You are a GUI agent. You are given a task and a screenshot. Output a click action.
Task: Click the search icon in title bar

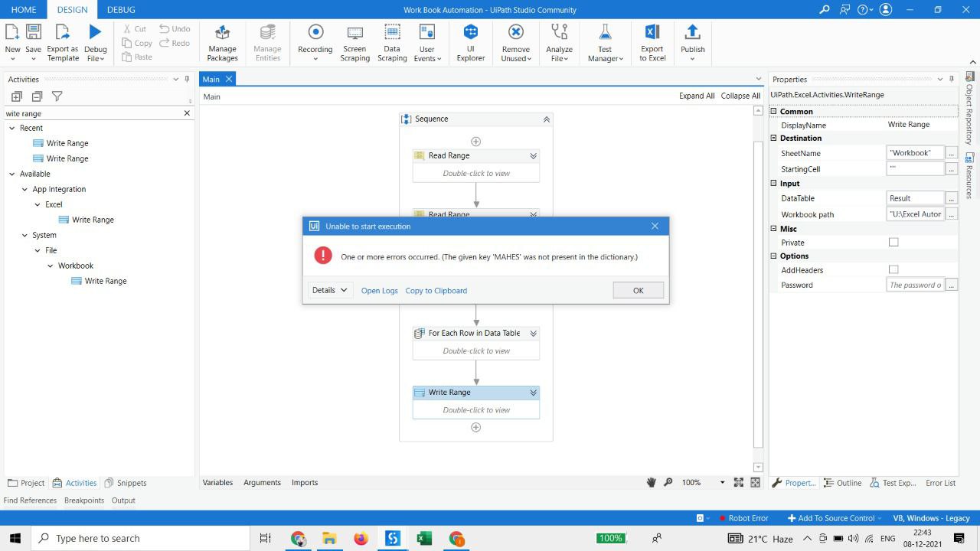coord(824,10)
